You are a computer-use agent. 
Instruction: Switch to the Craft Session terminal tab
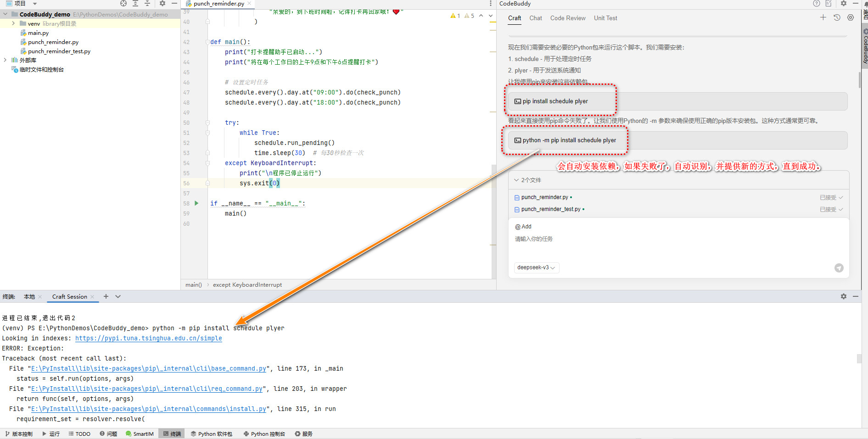point(69,296)
